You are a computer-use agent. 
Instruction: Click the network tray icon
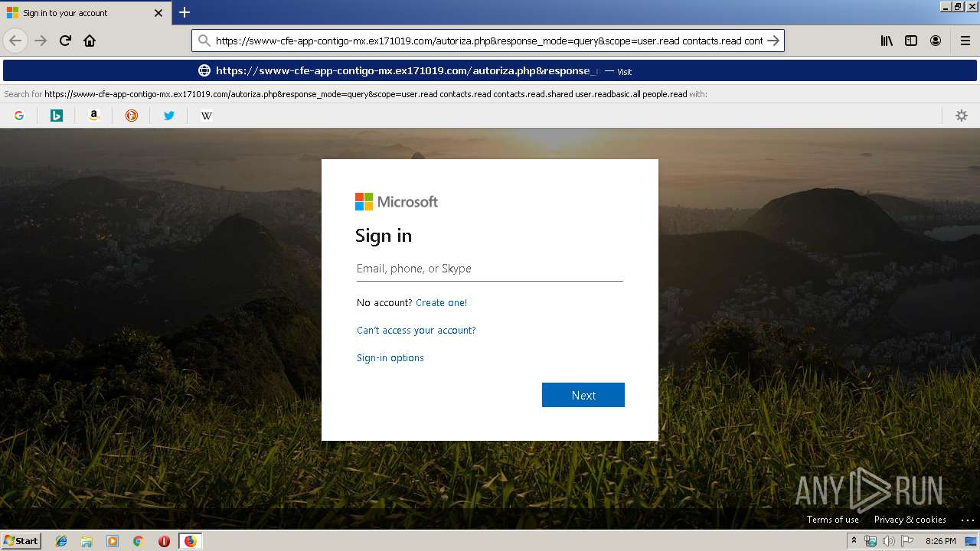(x=871, y=541)
